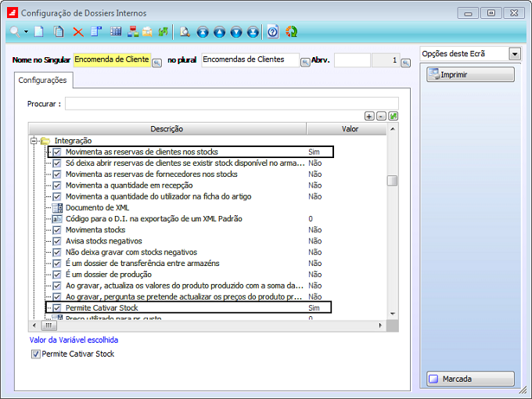Click the network diagram toolbar icon

(x=133, y=32)
